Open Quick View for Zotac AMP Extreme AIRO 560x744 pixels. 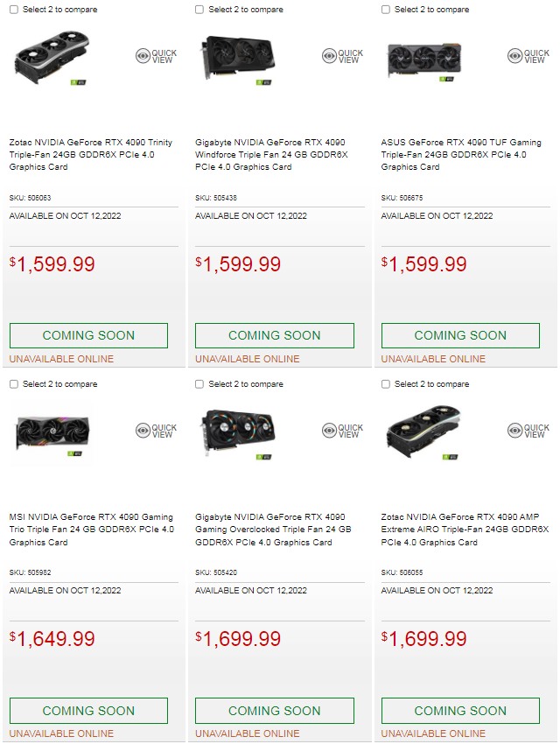pyautogui.click(x=528, y=431)
